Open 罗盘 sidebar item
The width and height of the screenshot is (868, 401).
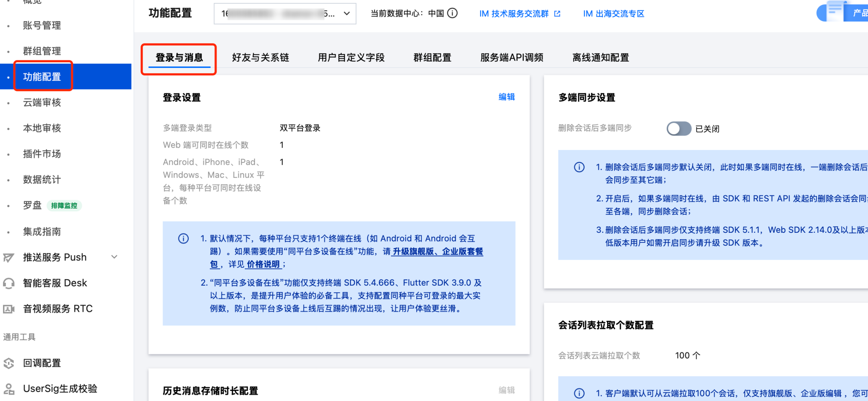[x=32, y=206]
